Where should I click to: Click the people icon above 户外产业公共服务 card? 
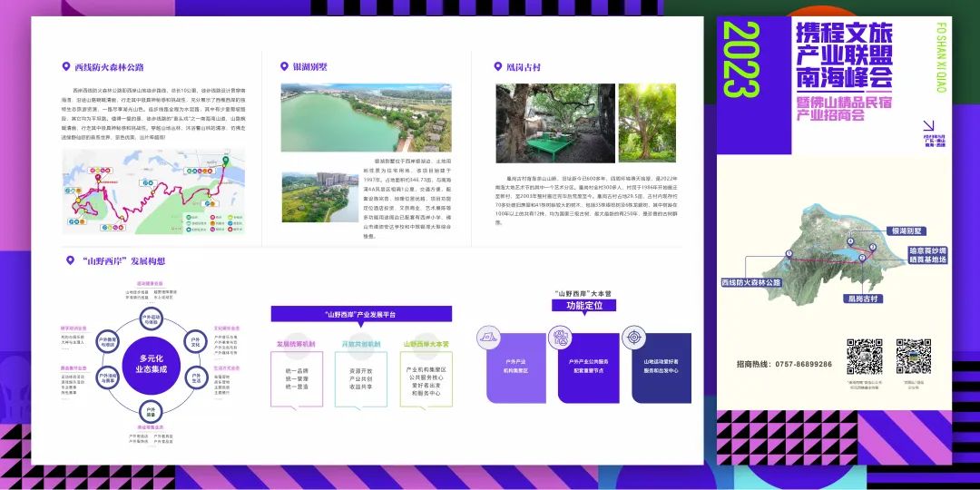click(558, 337)
